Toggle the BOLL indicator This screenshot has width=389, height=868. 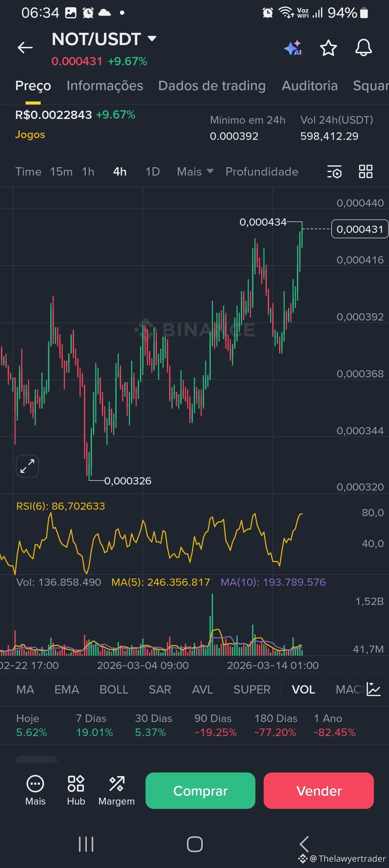point(114,690)
